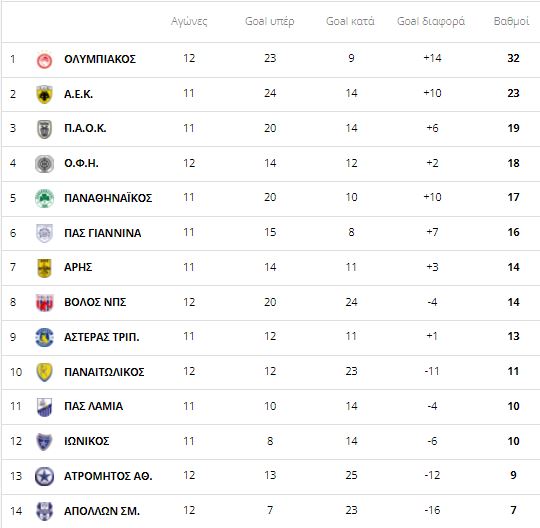Image resolution: width=540 pixels, height=528 pixels.
Task: Click the Βαθμοί column header
Action: [x=511, y=21]
